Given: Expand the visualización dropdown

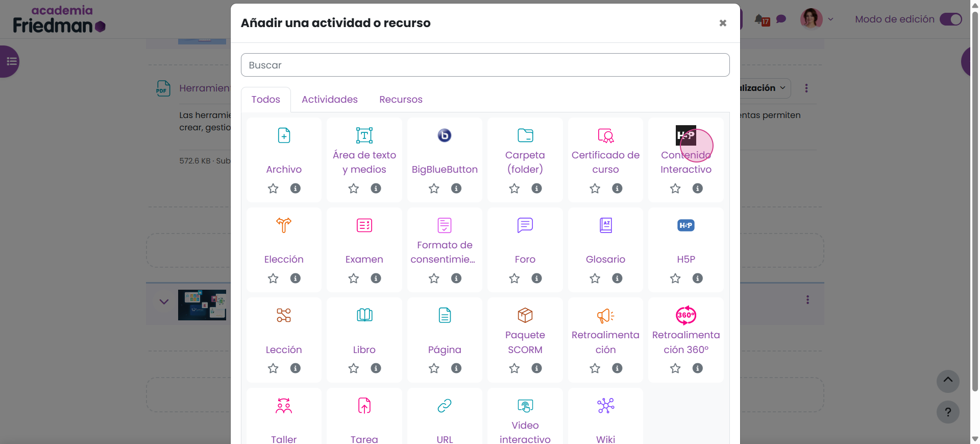Looking at the screenshot, I should [766, 88].
